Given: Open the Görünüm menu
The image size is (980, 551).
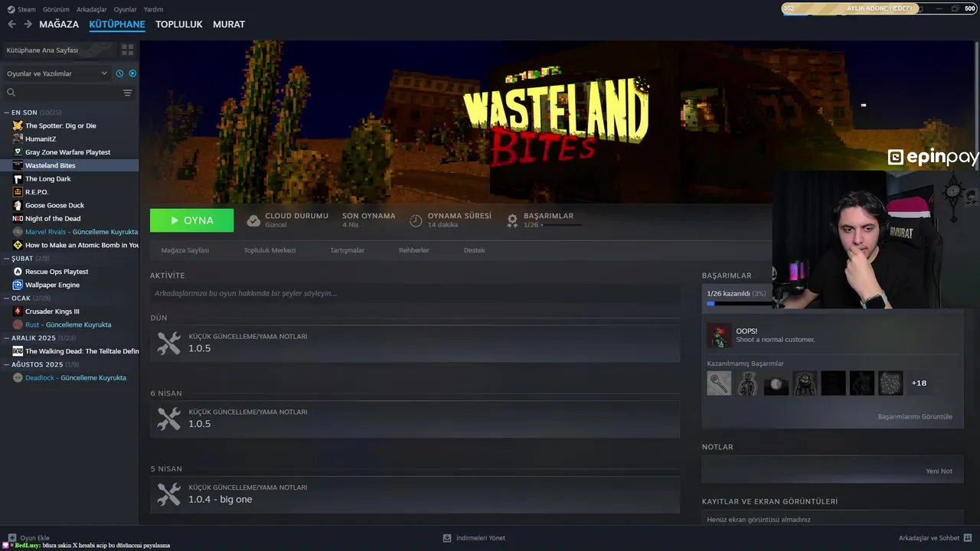Looking at the screenshot, I should click(56, 9).
